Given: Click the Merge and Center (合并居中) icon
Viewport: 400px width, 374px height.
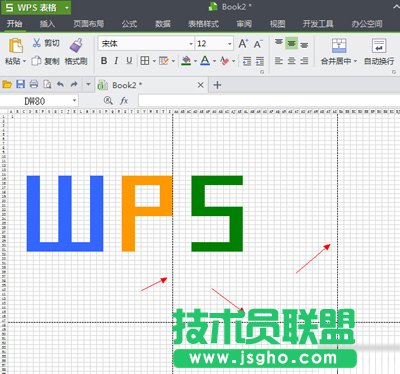Looking at the screenshot, I should [x=339, y=46].
